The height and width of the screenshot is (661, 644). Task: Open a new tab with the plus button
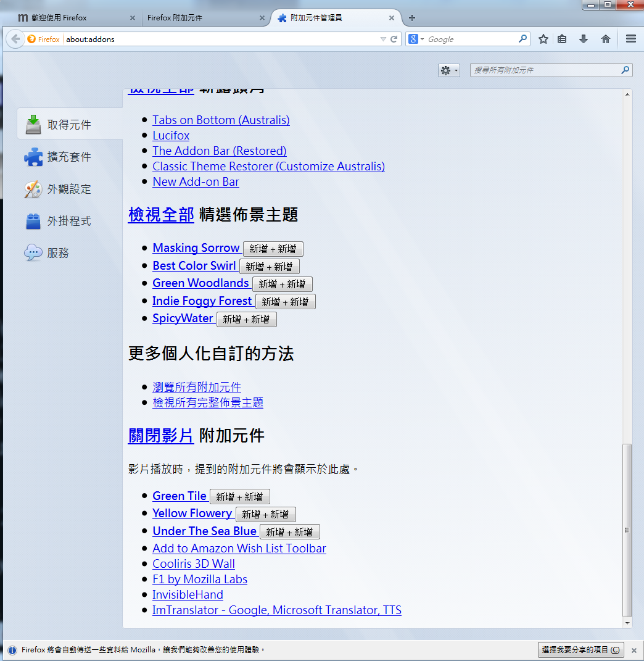[x=412, y=18]
